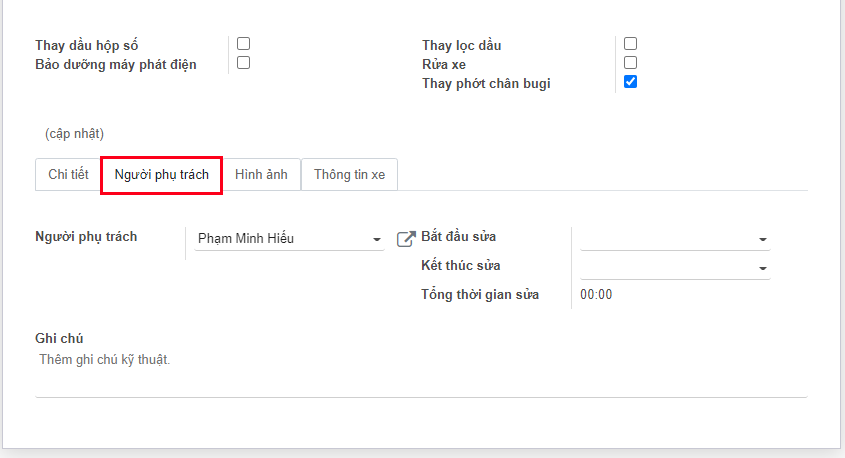
Task: Enable Bảo dưỡng máy phát điện checkbox
Action: [243, 63]
